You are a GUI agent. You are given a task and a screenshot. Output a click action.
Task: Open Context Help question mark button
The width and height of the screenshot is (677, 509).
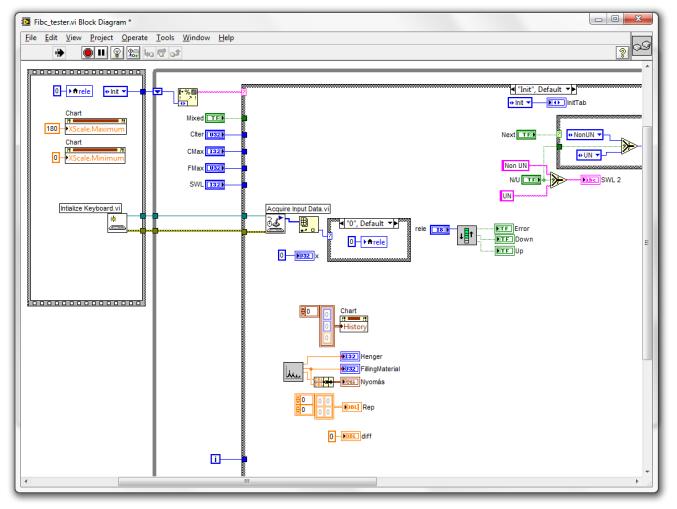[622, 53]
